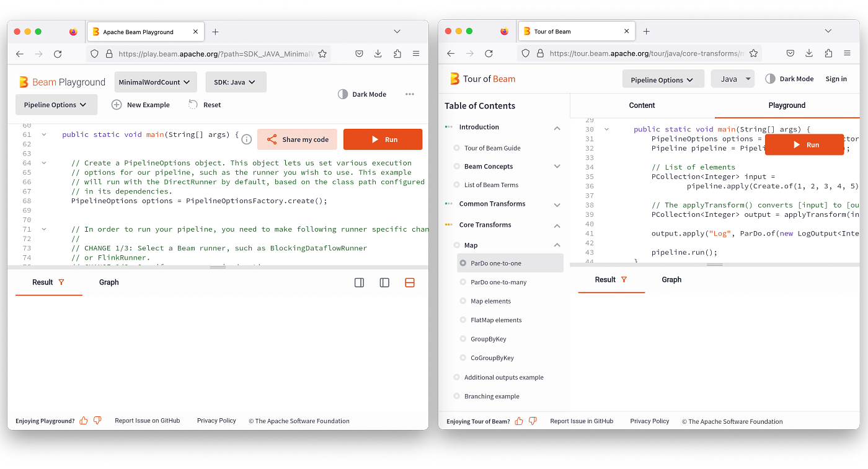
Task: Collapse the Map subsection
Action: (557, 245)
